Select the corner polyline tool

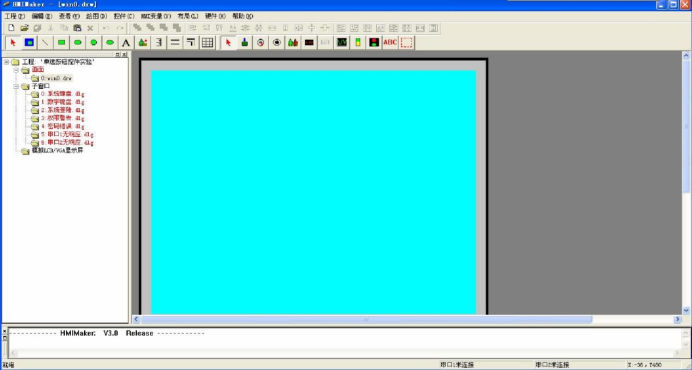(191, 42)
